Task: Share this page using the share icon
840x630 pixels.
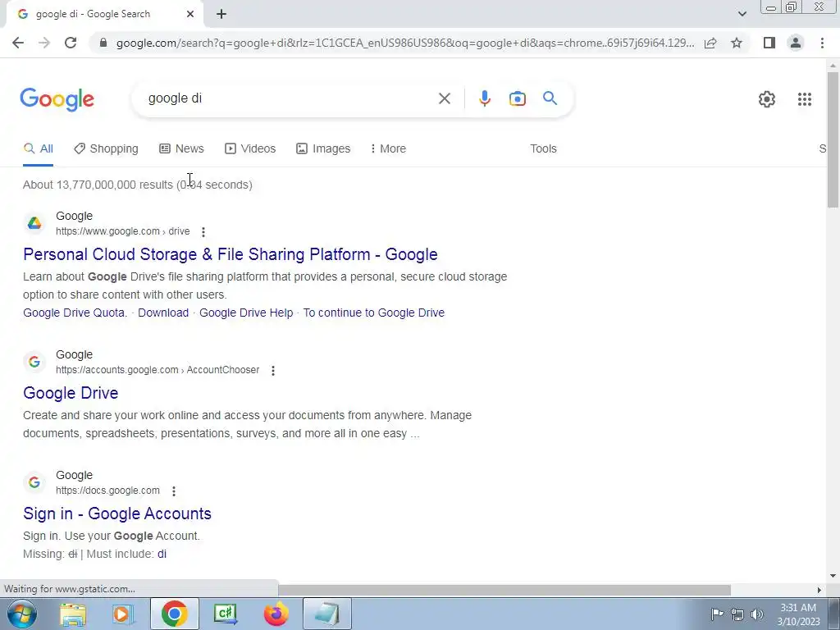Action: coord(710,43)
